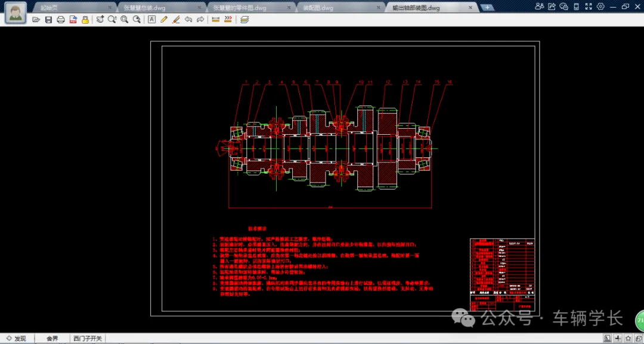Screen dimensions: 644x344
Task: Print the drawing with the printer icon
Action: (x=61, y=20)
